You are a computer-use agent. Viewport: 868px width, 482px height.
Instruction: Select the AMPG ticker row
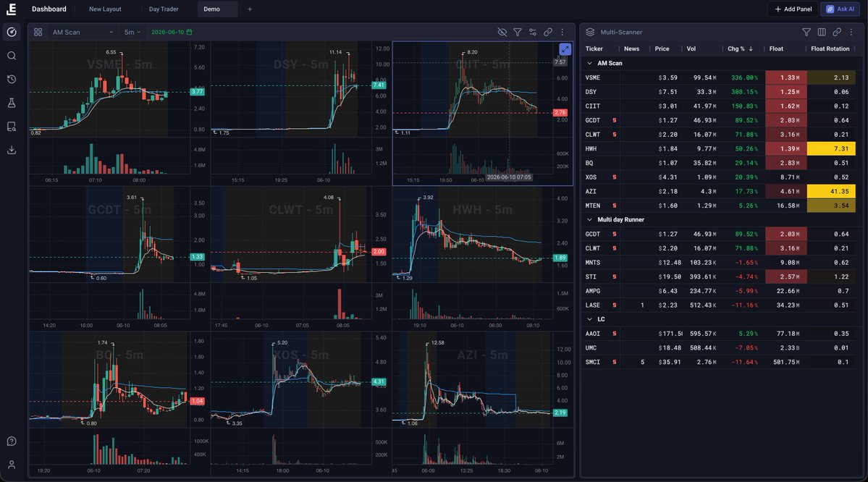click(x=720, y=291)
